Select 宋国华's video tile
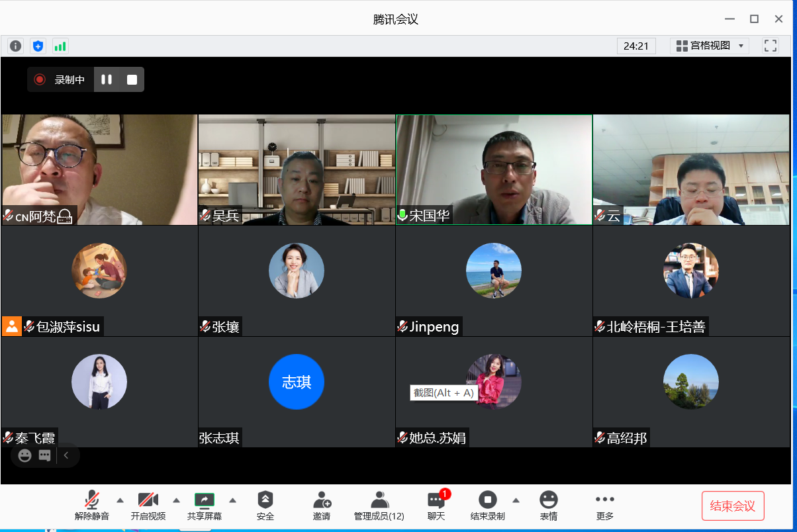 click(x=494, y=169)
